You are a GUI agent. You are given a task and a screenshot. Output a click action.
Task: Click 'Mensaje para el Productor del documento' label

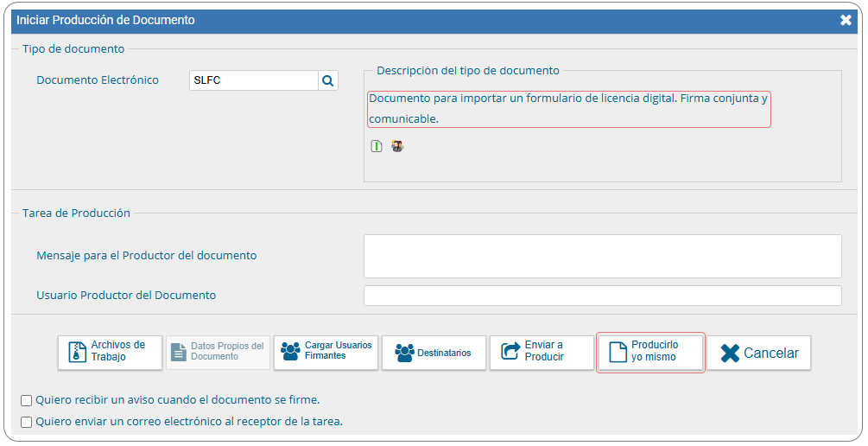tap(147, 256)
